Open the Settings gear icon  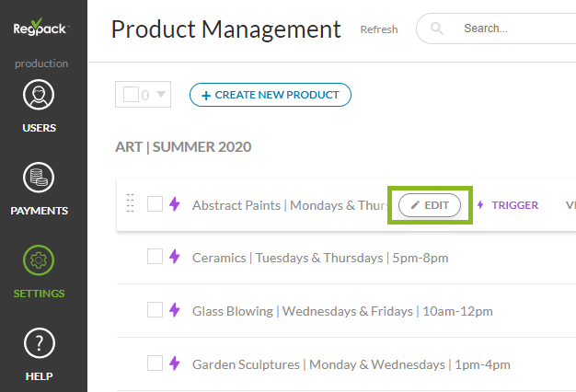[x=39, y=261]
